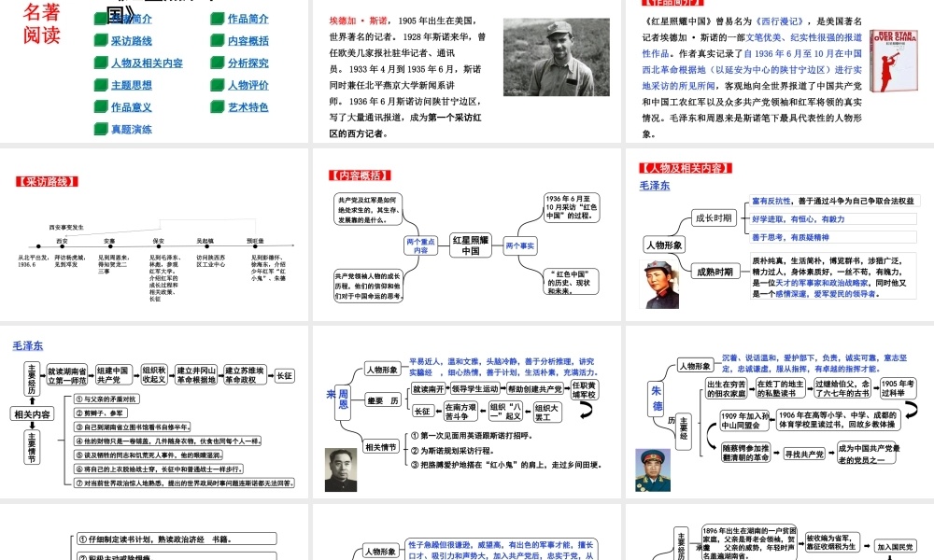Click the green bullet icon beside 内容概括

pyautogui.click(x=218, y=40)
